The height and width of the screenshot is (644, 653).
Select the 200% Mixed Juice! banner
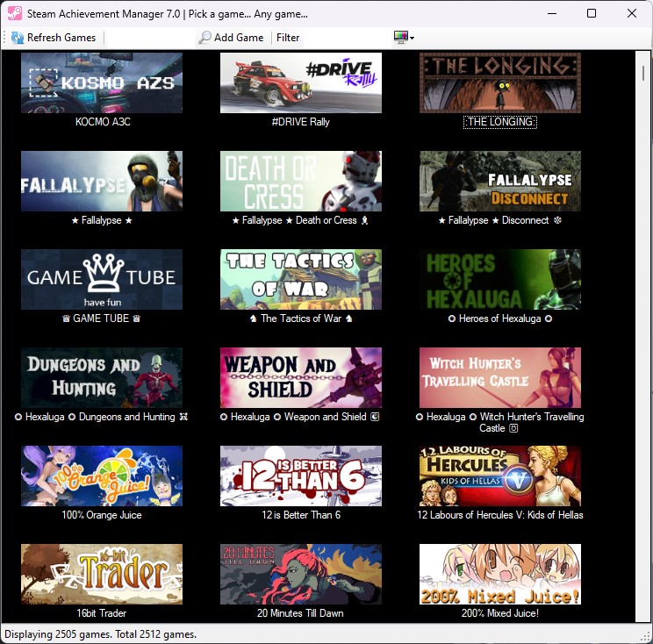click(x=499, y=574)
